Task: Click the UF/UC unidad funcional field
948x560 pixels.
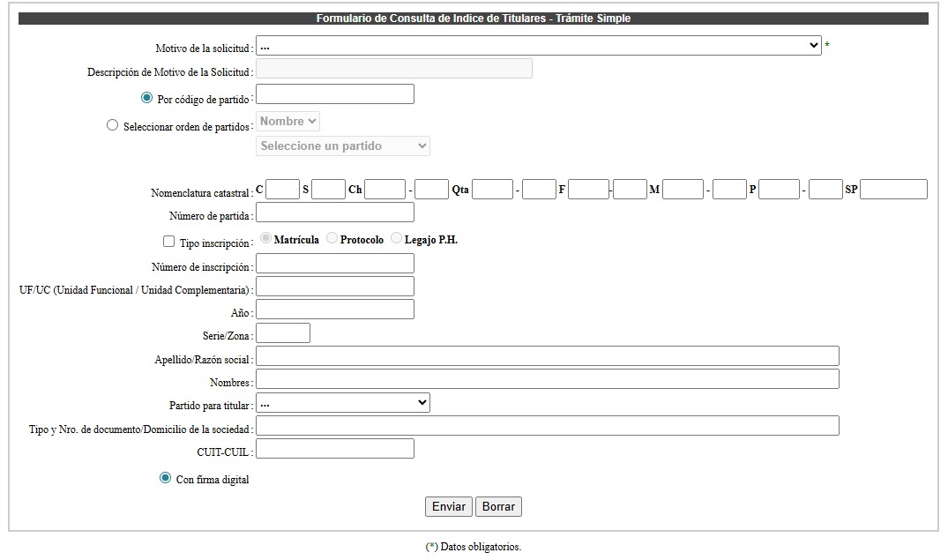Action: coord(334,287)
